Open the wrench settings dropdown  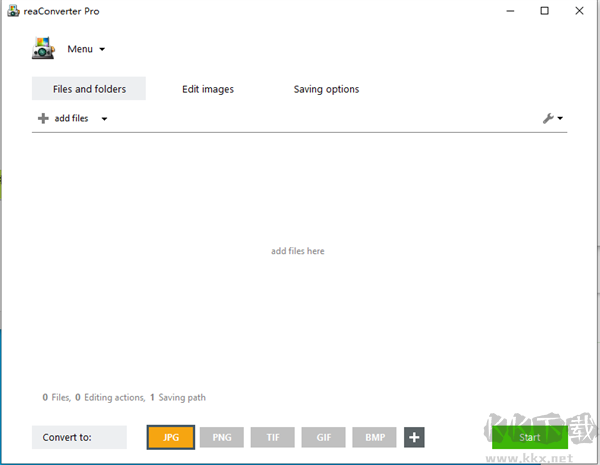(553, 118)
